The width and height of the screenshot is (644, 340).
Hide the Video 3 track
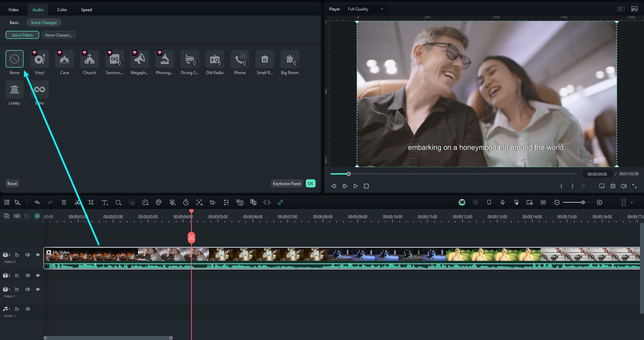38,255
